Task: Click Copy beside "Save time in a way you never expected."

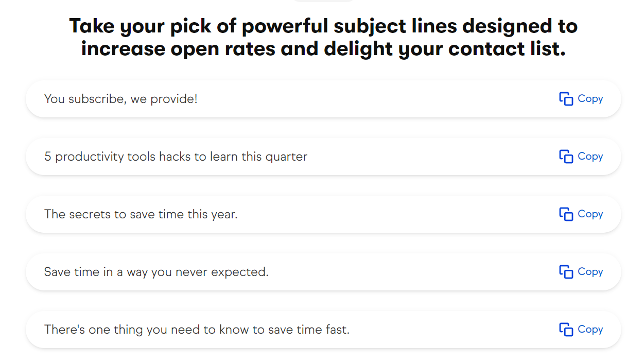Action: (590, 271)
